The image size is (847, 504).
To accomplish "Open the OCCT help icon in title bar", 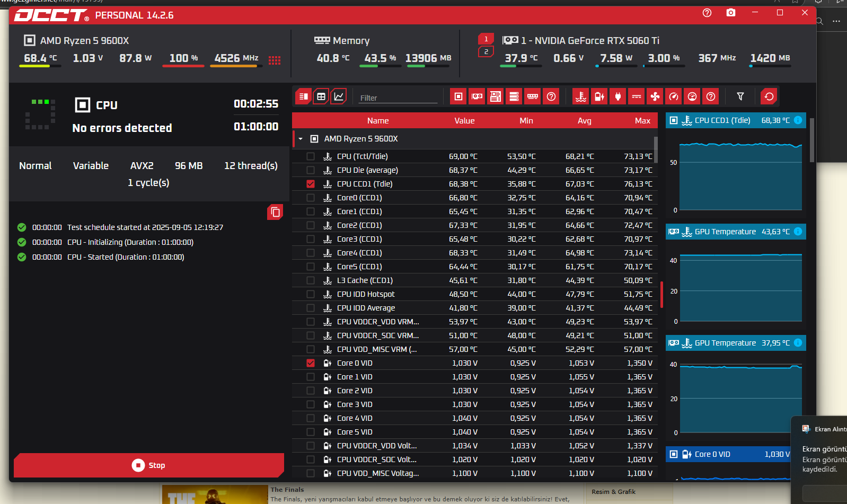I will point(707,13).
